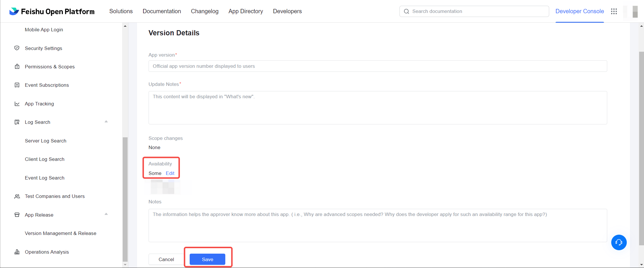Edit the Availability setting

(x=170, y=173)
